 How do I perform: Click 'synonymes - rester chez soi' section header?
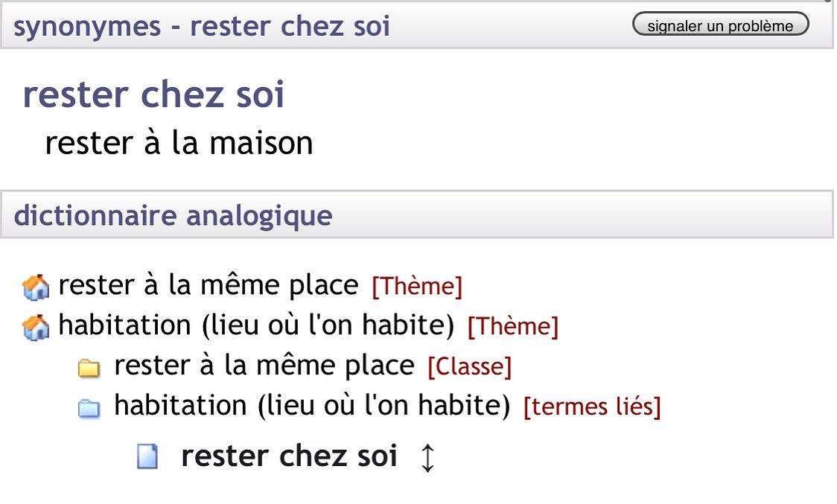click(x=202, y=26)
